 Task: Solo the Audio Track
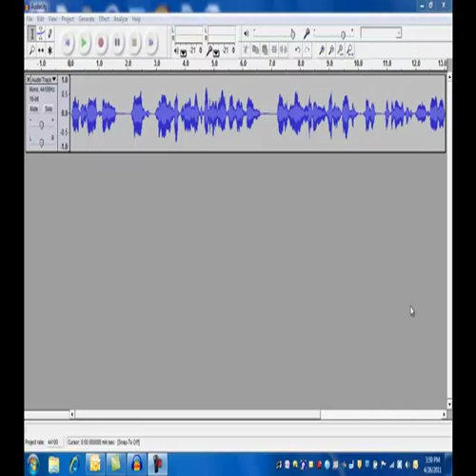(x=49, y=109)
